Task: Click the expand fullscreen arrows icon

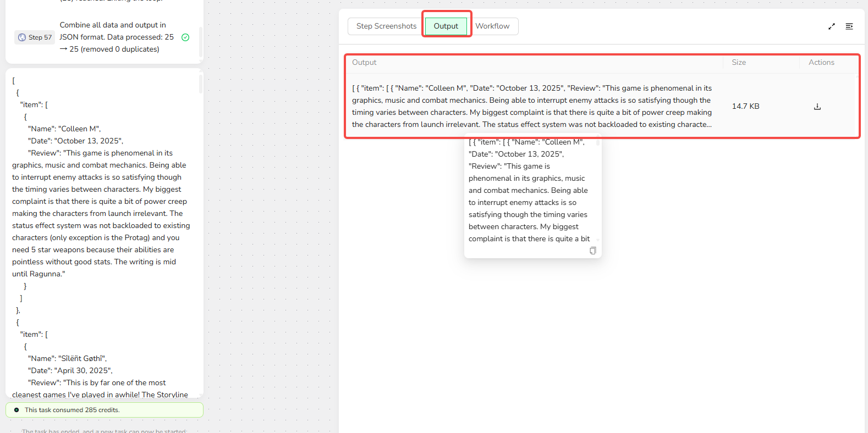Action: (x=831, y=26)
